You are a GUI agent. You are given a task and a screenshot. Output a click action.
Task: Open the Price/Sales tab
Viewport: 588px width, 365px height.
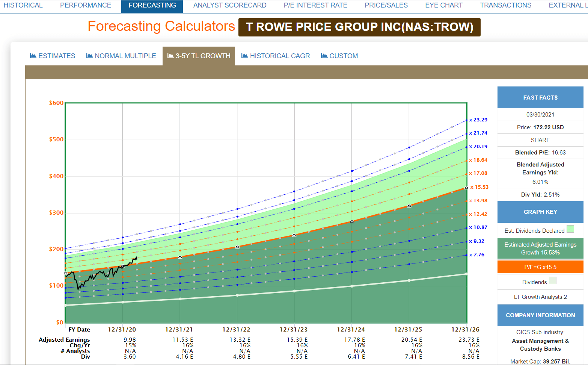[386, 5]
